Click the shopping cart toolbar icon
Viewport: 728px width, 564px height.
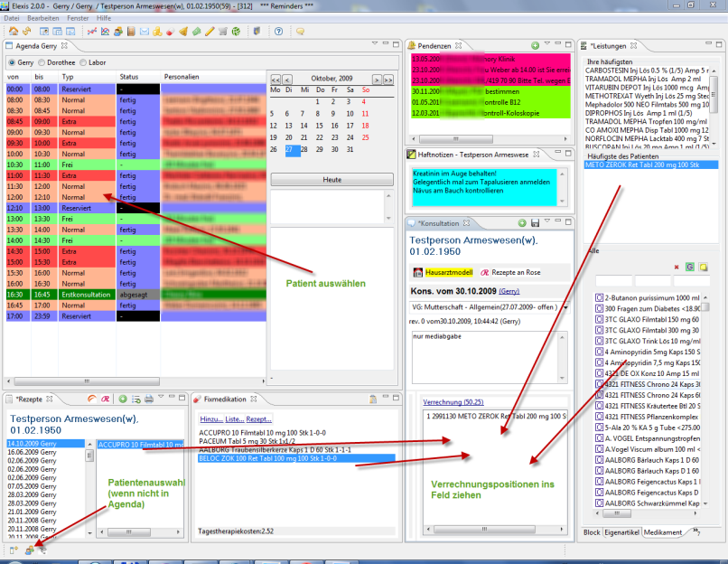click(223, 31)
